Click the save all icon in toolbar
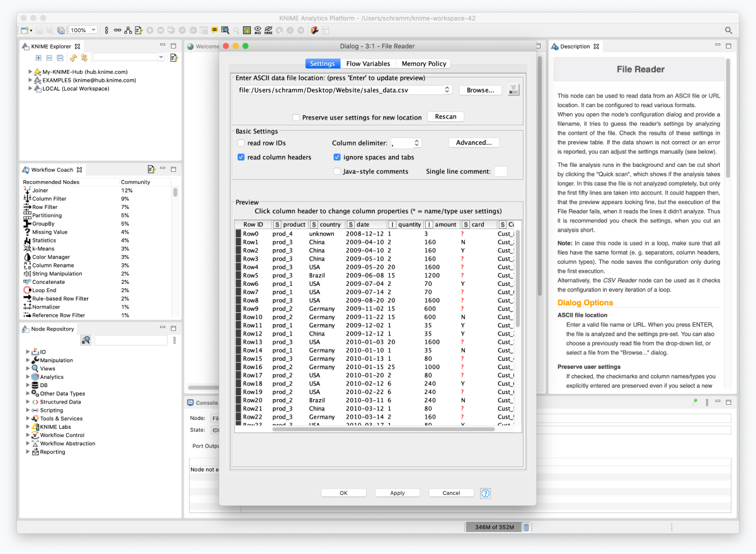 point(60,30)
